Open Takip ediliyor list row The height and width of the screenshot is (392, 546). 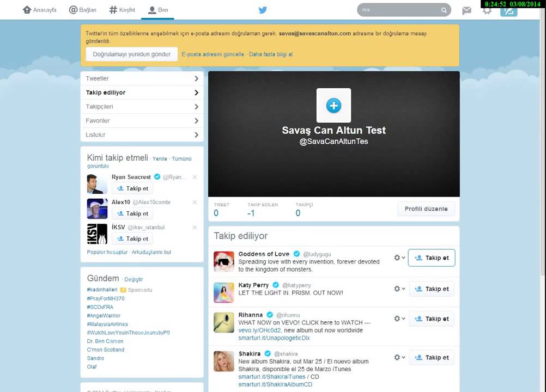[142, 93]
